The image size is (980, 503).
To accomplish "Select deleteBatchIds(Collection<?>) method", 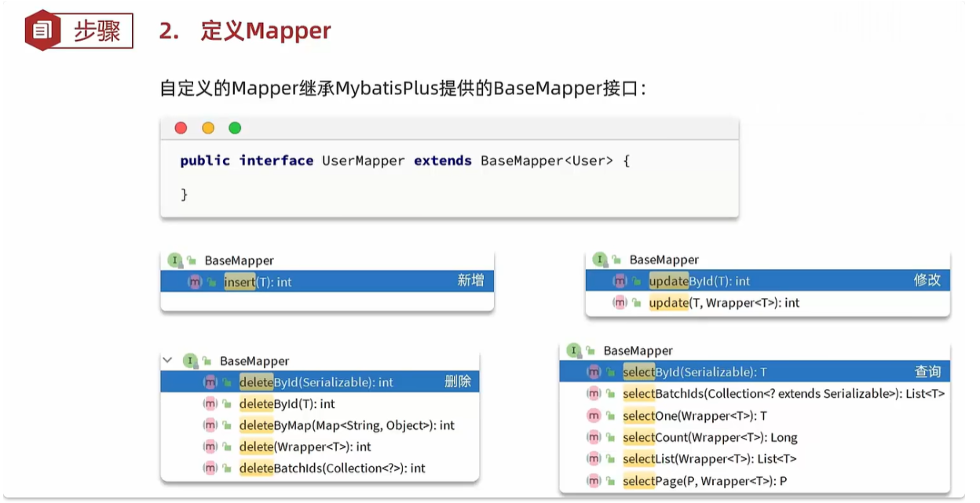I will pos(331,468).
